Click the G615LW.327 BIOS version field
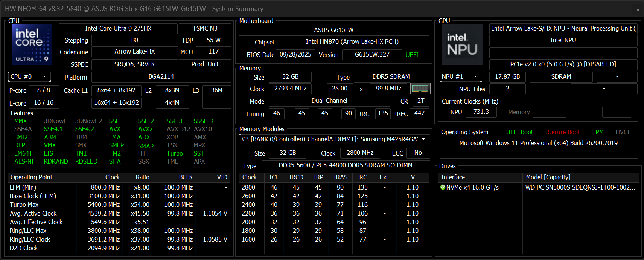Image resolution: width=644 pixels, height=260 pixels. click(372, 55)
